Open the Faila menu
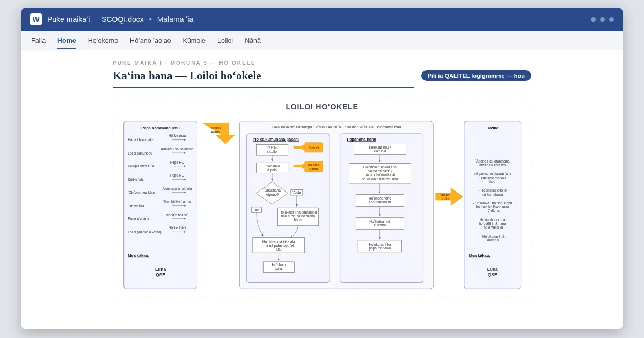644x338 pixels. pos(38,41)
